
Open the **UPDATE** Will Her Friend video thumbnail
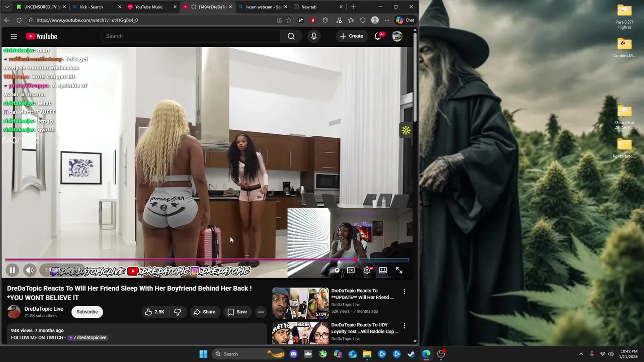pos(300,303)
